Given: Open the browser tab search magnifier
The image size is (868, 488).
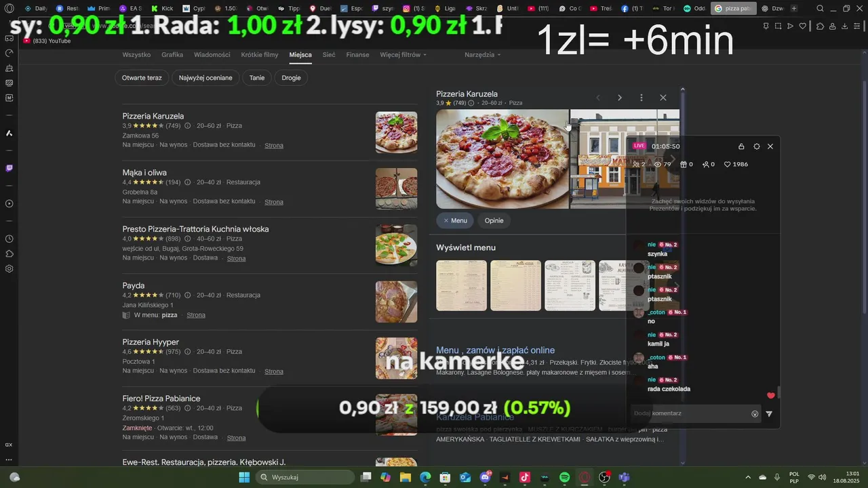Looking at the screenshot, I should [820, 8].
